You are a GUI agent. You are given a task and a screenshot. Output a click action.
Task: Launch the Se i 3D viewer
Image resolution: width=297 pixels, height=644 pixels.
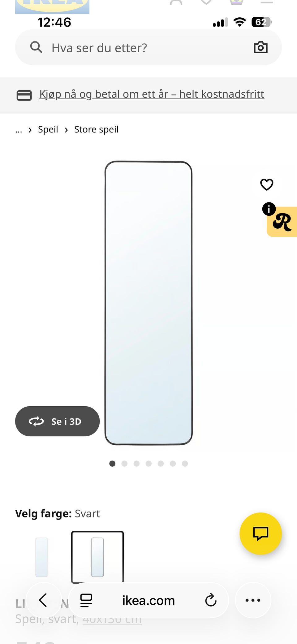57,421
